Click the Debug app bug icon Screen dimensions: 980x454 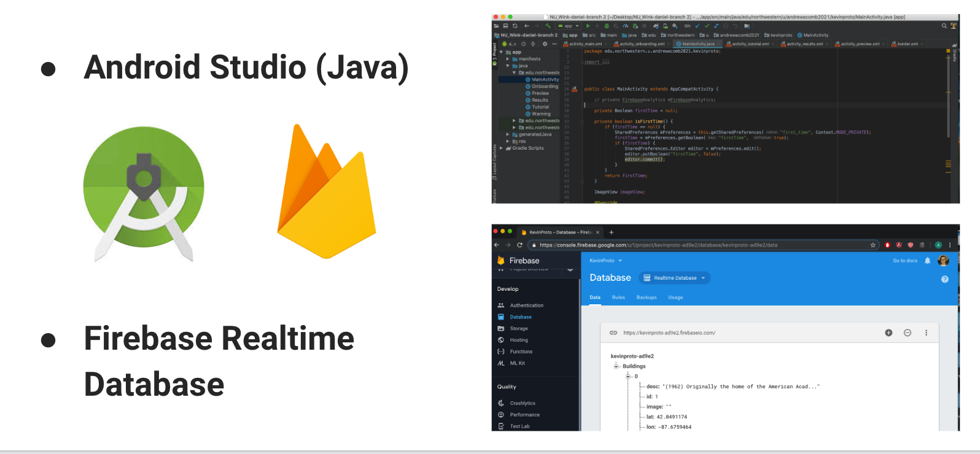point(607,26)
